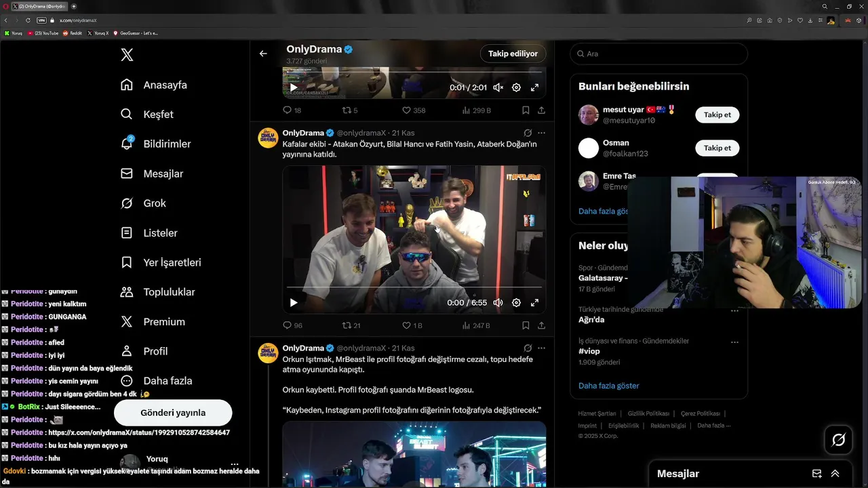
Task: Mute the Kafalar ekibi video
Action: [x=498, y=303]
